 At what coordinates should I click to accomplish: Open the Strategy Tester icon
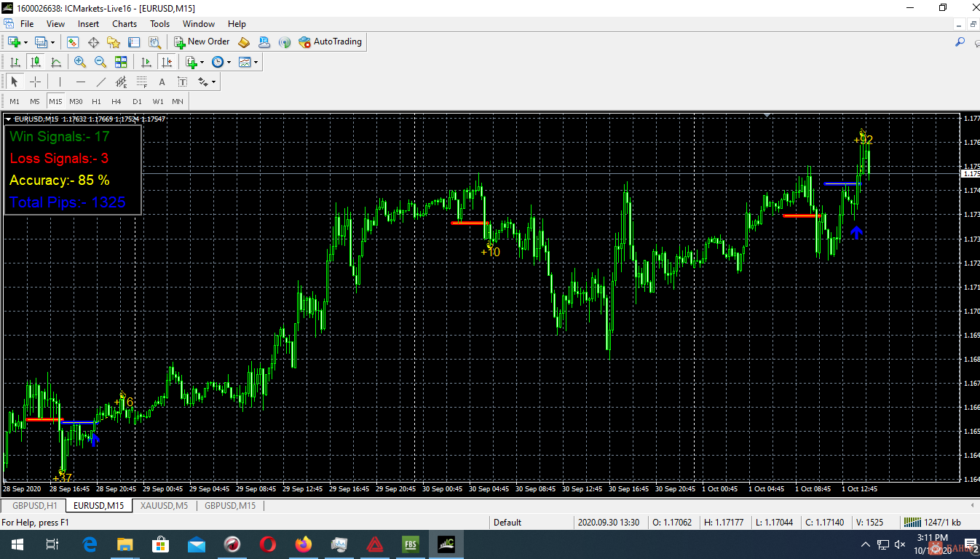[154, 42]
